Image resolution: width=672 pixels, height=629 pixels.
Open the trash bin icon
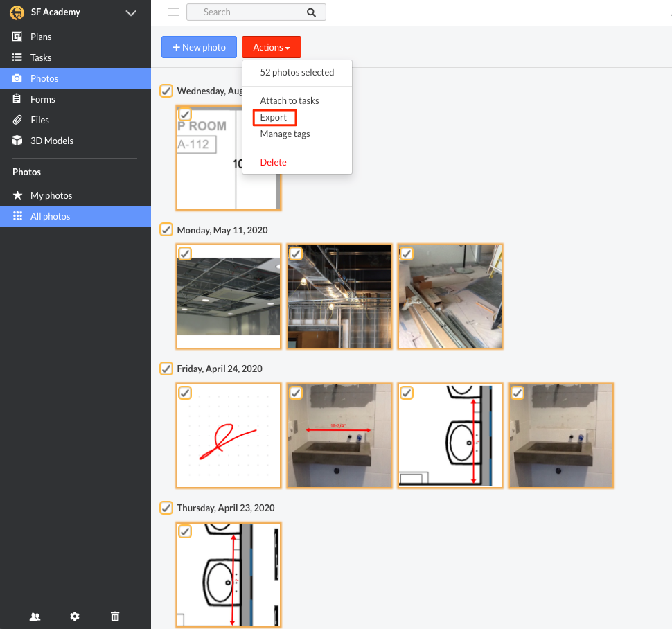point(115,617)
